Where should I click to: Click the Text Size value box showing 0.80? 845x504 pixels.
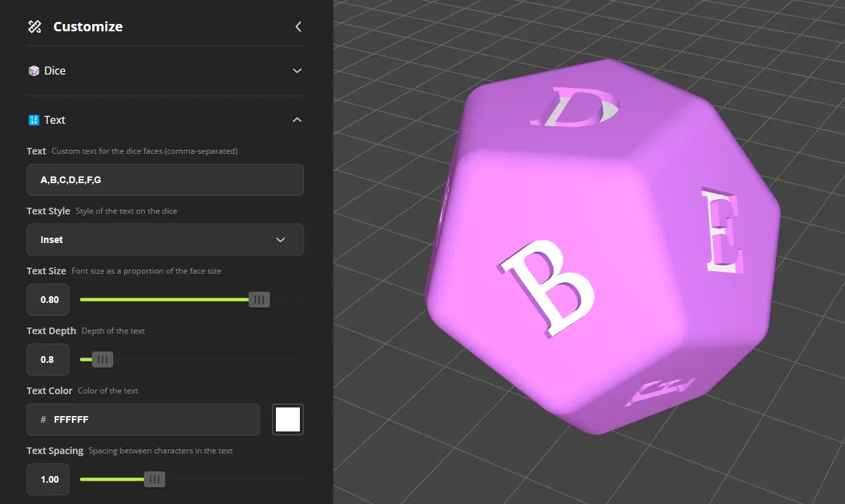coord(47,300)
